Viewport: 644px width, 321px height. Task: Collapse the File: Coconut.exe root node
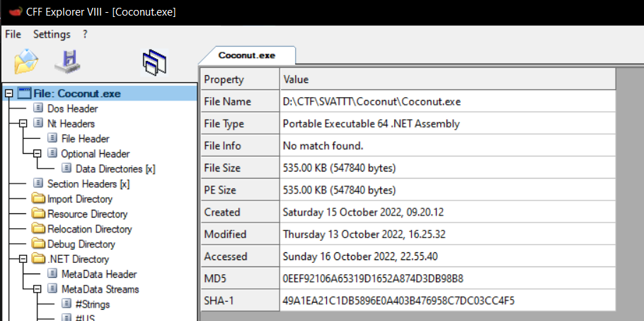(9, 94)
